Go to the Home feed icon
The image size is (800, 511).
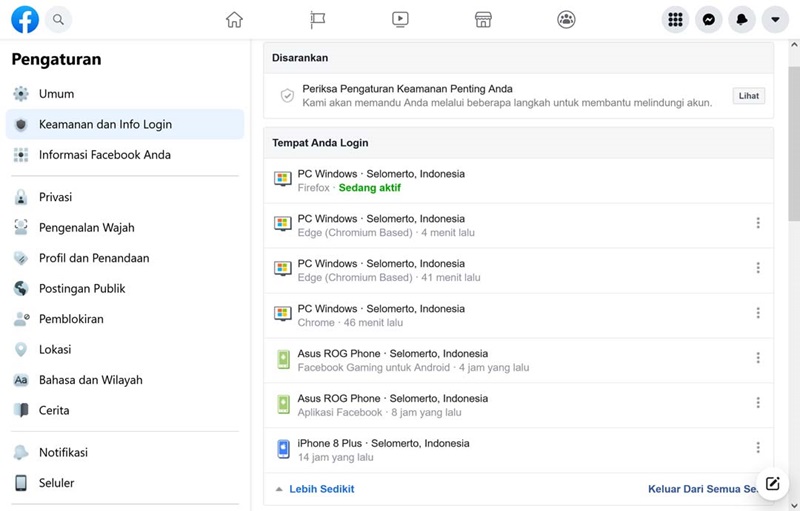point(234,19)
